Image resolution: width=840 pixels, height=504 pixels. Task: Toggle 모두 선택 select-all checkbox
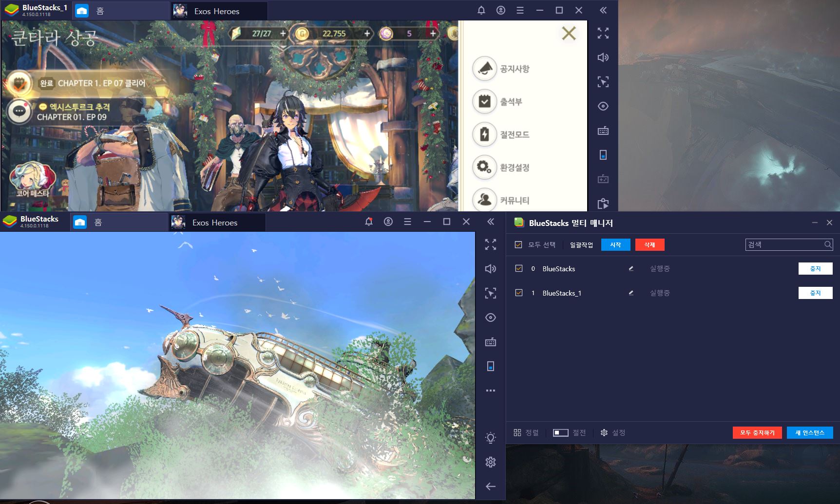(518, 245)
